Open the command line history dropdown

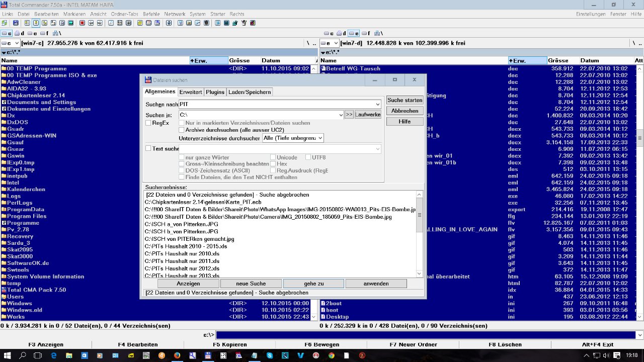[639, 335]
